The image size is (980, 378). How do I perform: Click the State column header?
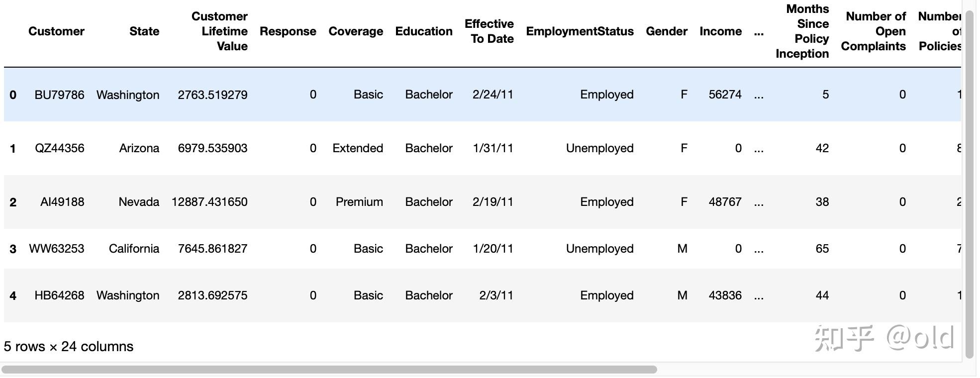pyautogui.click(x=144, y=31)
